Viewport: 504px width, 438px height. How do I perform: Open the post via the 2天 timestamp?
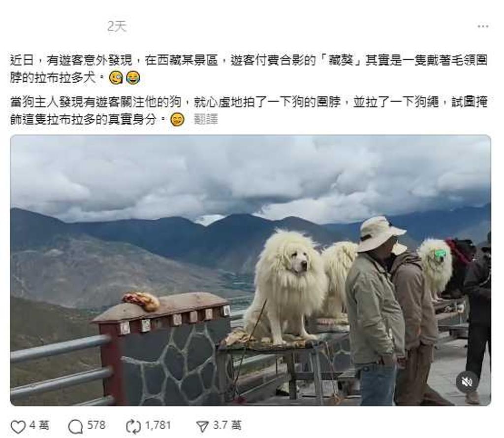(117, 26)
